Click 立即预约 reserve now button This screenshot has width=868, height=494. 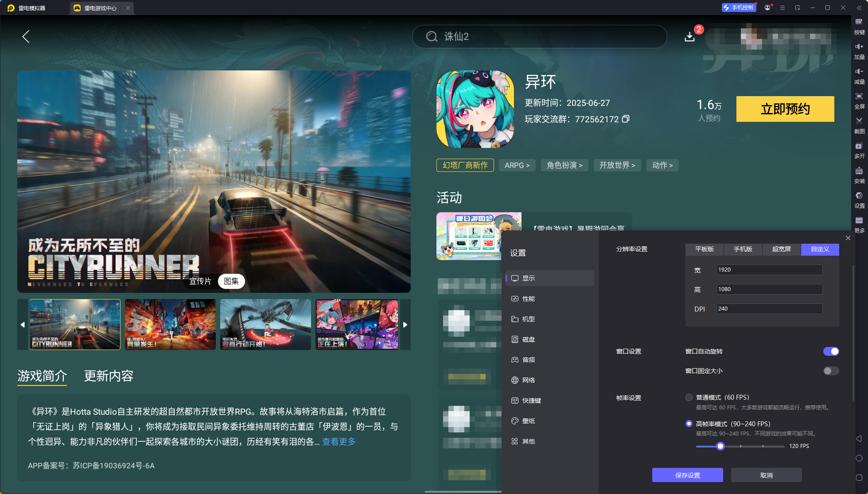[785, 109]
